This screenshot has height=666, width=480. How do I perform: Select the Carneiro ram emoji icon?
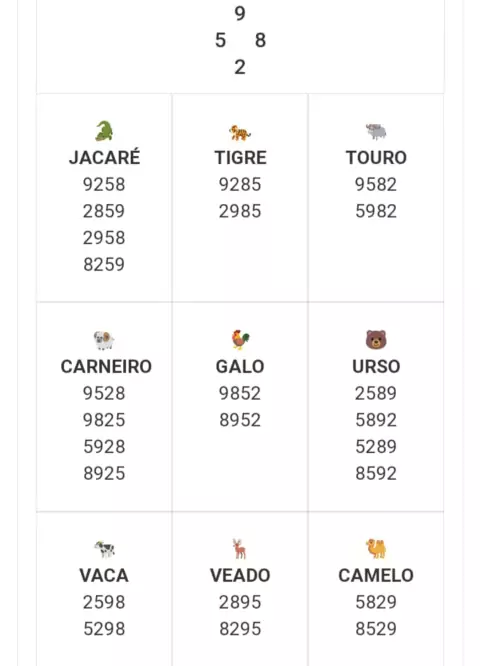point(104,340)
